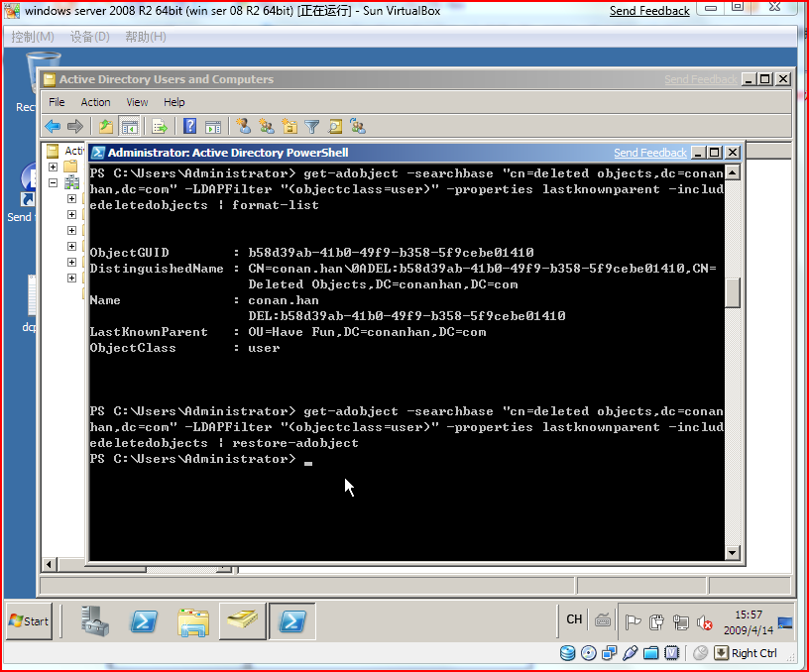Expand the fourth child node under the domain
809x672 pixels.
coord(71,246)
